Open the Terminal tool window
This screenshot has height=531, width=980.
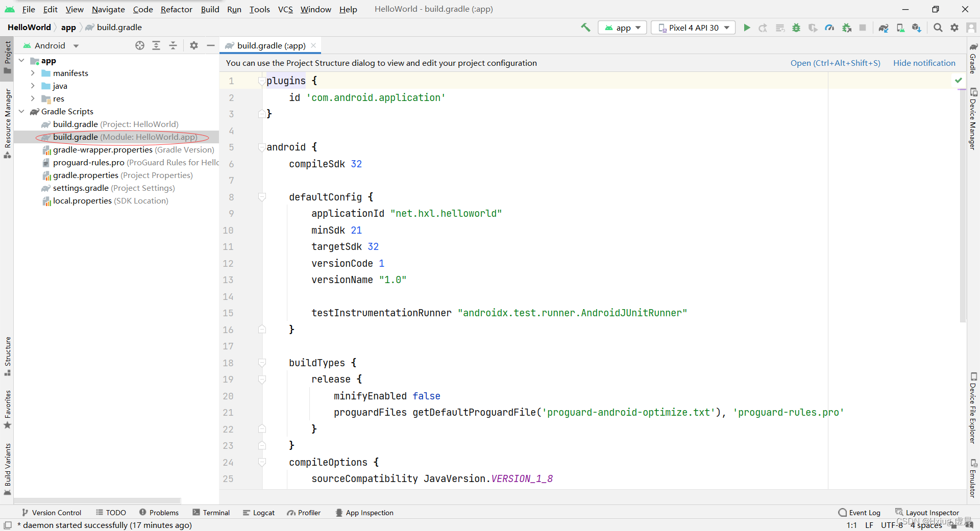pyautogui.click(x=211, y=513)
